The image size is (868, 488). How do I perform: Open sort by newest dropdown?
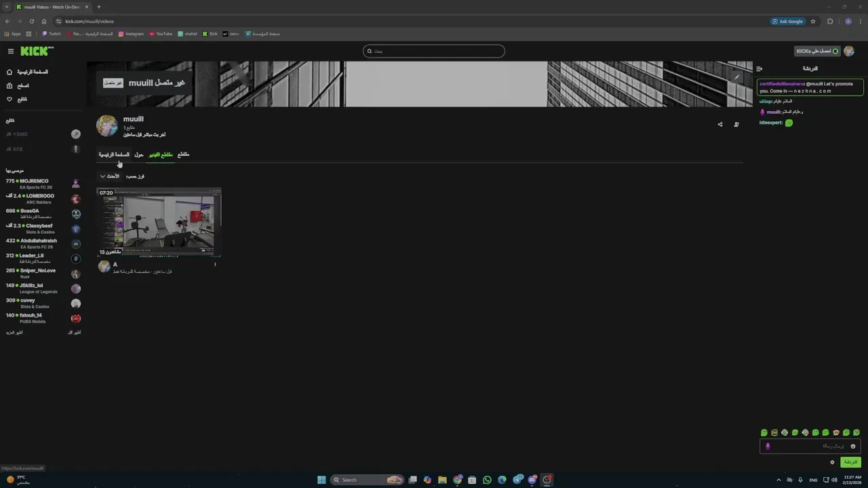coord(109,176)
